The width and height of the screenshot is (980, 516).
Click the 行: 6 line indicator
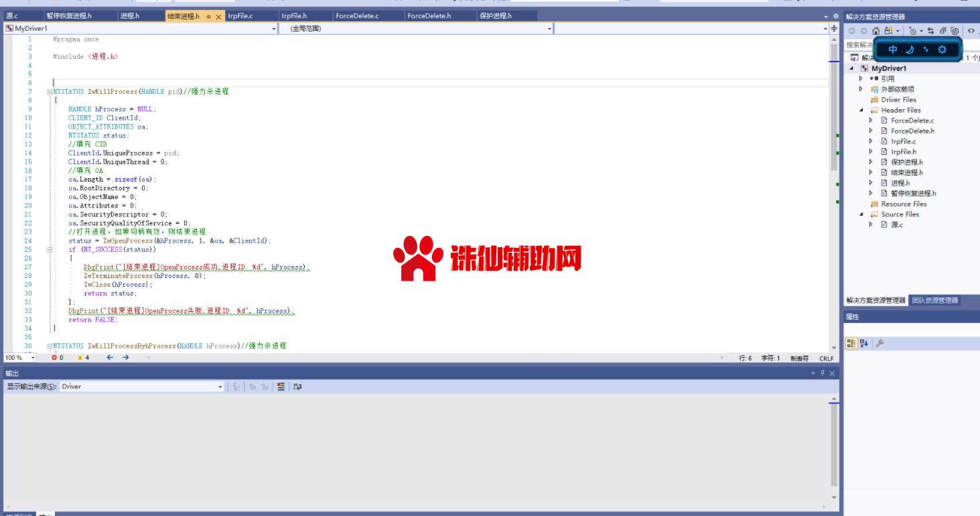coord(745,358)
